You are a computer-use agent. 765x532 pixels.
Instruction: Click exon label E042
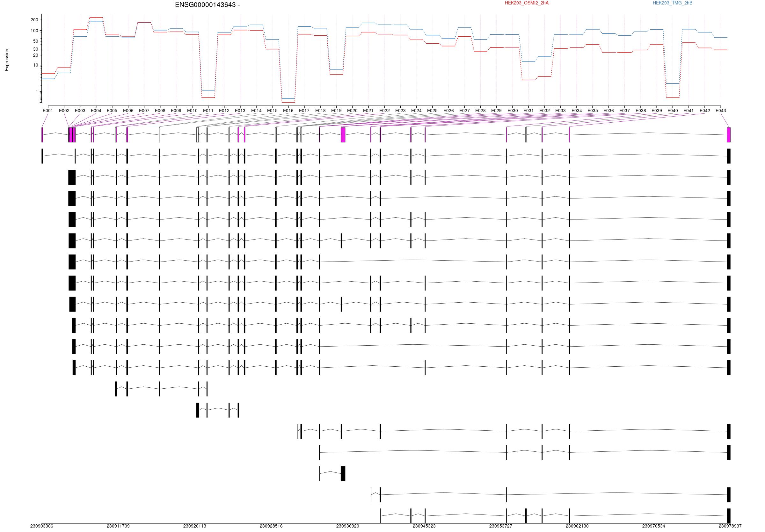pos(705,111)
